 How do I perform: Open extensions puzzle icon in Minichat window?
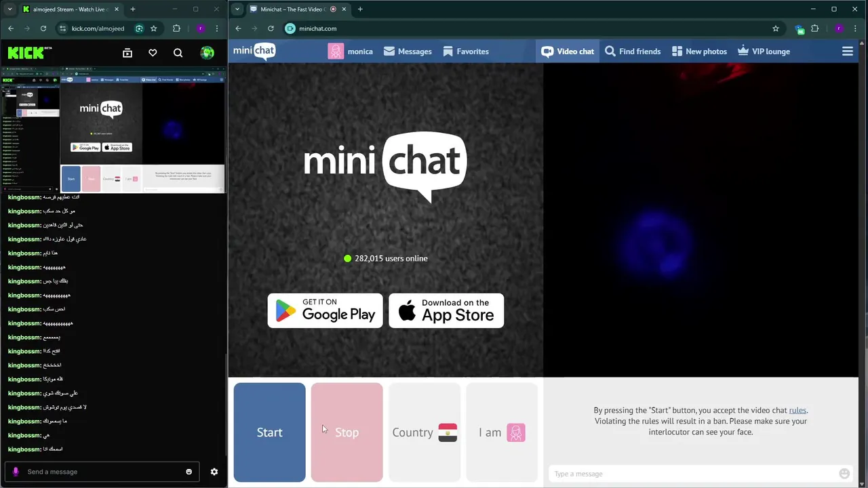(815, 28)
